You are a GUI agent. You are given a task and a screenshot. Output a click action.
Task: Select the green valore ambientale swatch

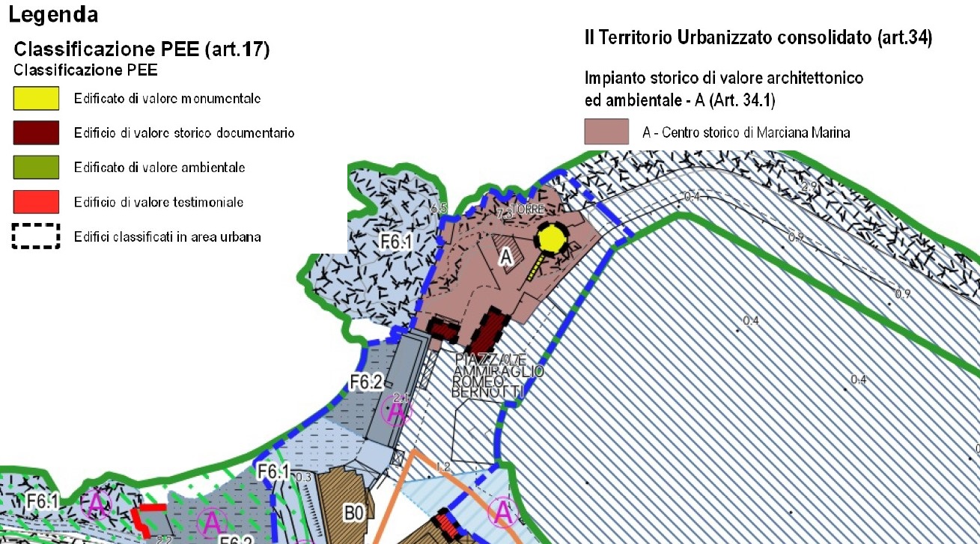point(36,167)
